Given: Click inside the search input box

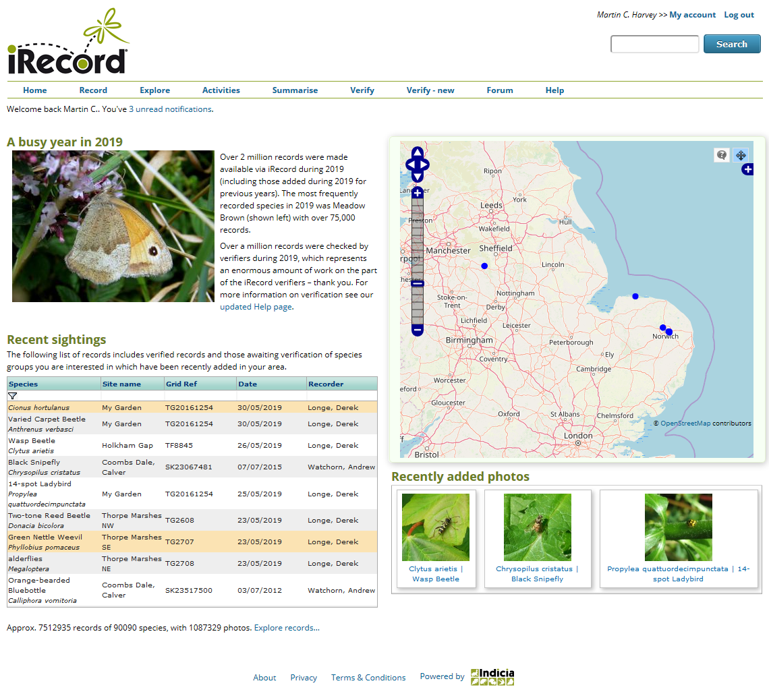Looking at the screenshot, I should (654, 44).
